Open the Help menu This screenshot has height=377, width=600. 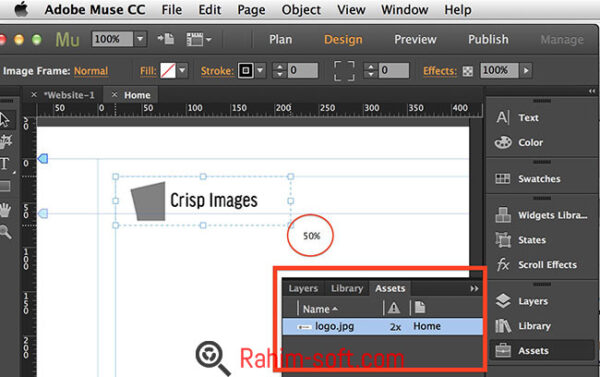[x=458, y=10]
